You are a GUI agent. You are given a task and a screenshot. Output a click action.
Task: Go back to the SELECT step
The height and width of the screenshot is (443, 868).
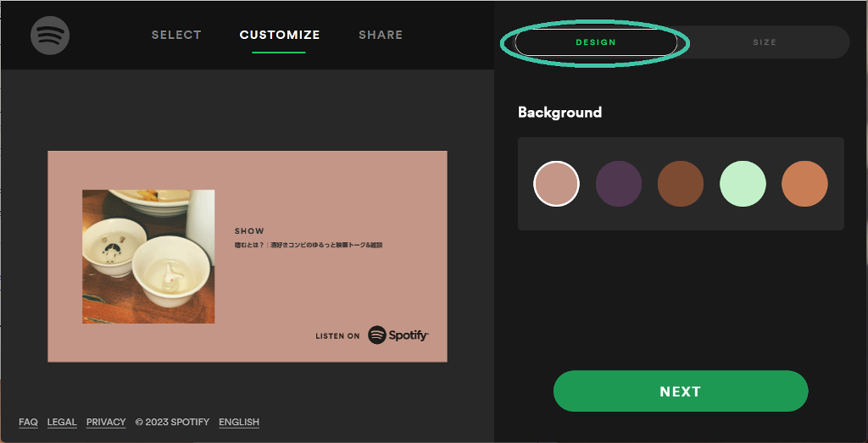(176, 35)
